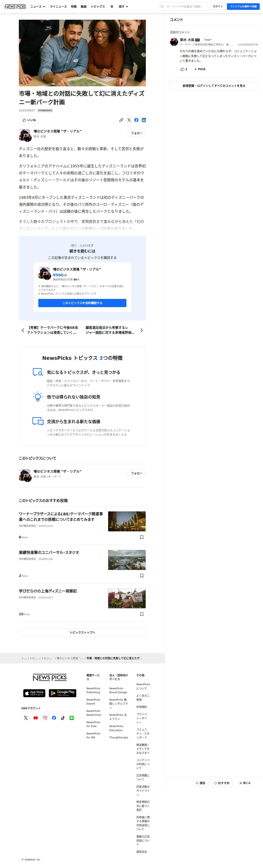Image resolution: width=263 pixels, height=868 pixels.
Task: Like the comment by 鈴木 大祐
Action: pos(184,69)
